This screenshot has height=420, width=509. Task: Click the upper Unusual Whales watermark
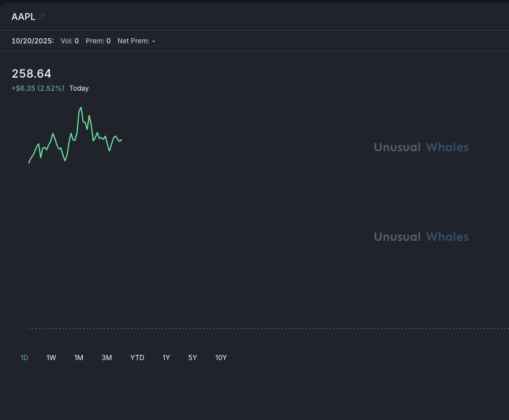click(x=421, y=147)
